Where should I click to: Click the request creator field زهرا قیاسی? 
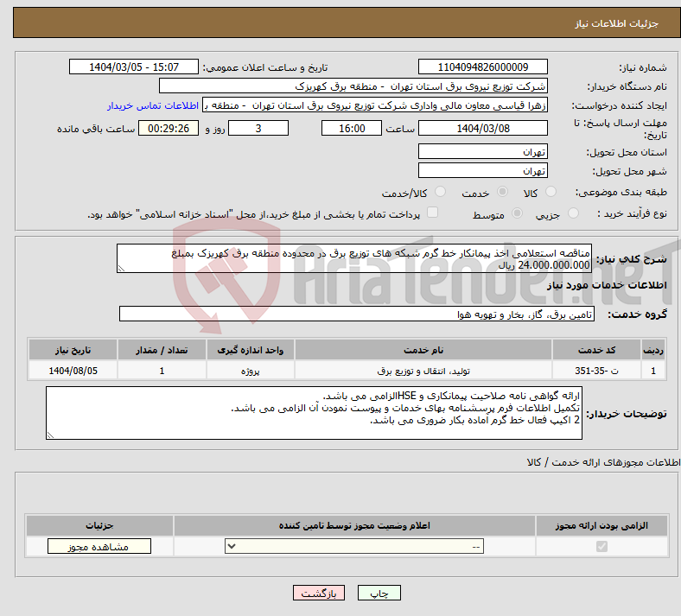[x=375, y=105]
